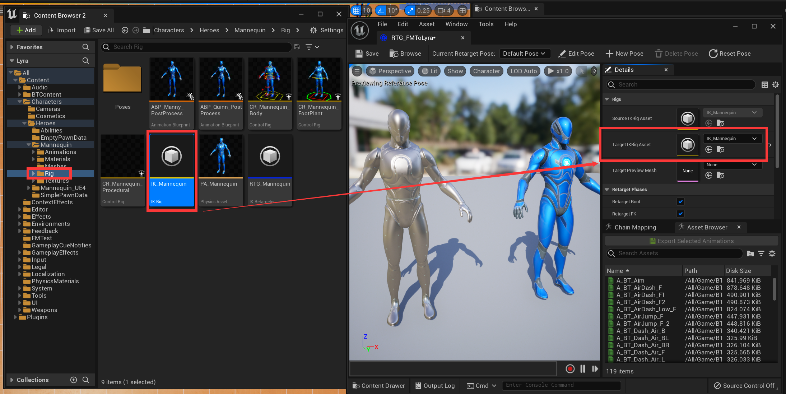786x394 pixels.
Task: Go back in Content Browser history
Action: tap(125, 30)
